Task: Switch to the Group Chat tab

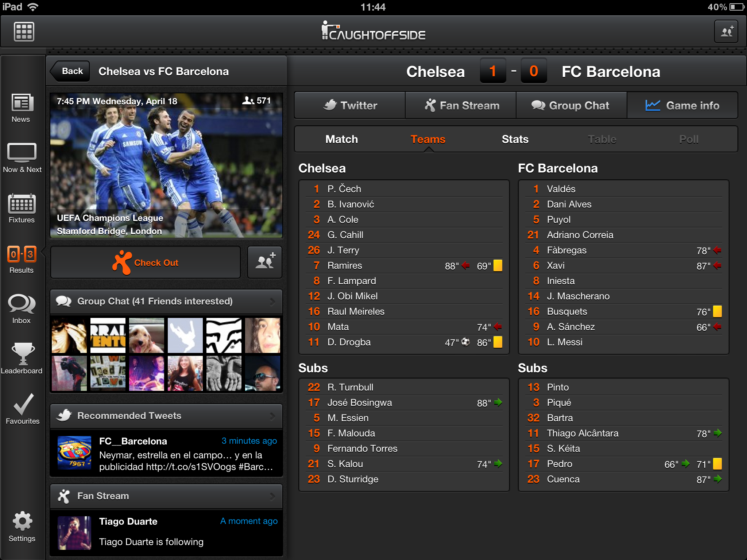Action: click(x=572, y=105)
